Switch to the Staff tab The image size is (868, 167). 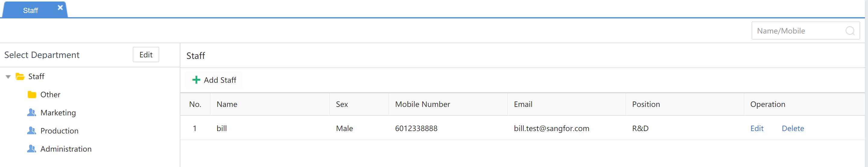(x=30, y=11)
